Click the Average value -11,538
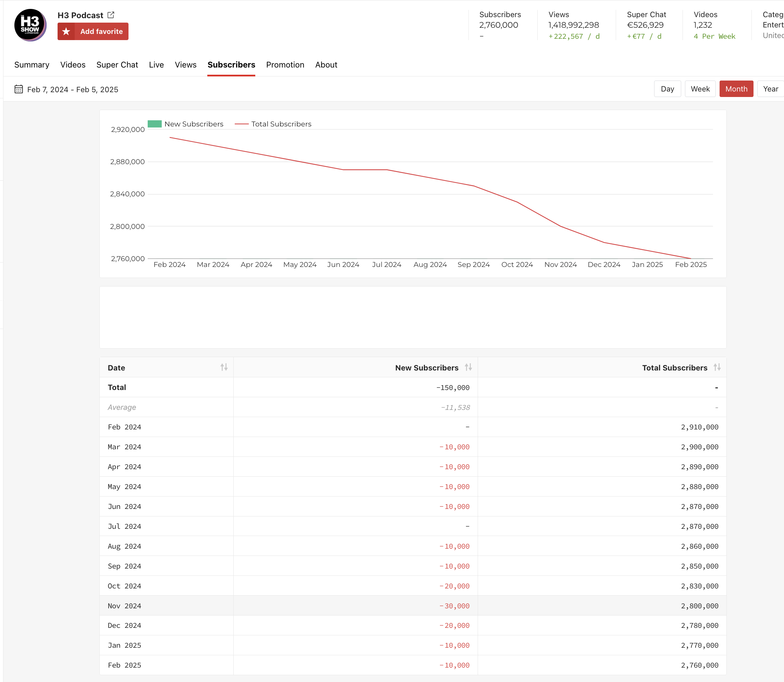Screen dimensions: 784x682 point(455,407)
